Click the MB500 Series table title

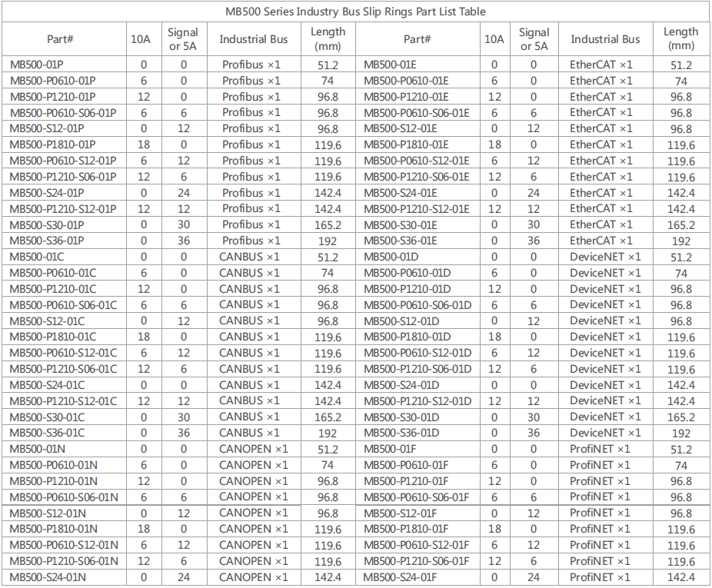pos(355,12)
